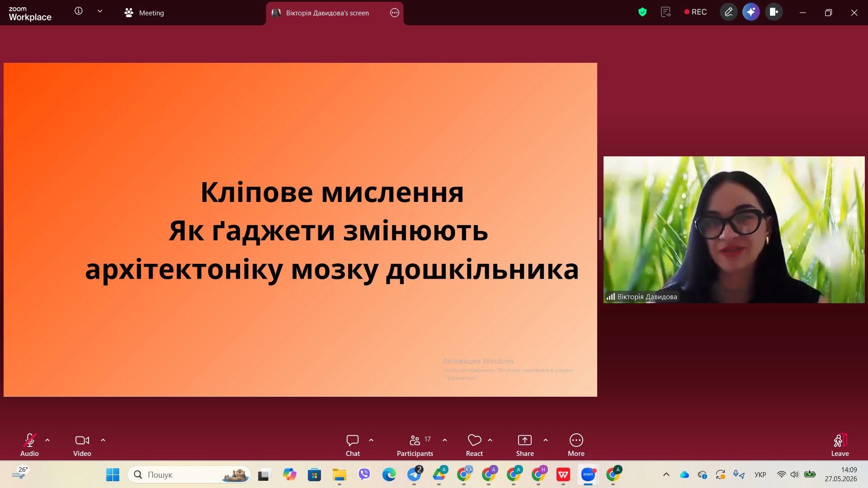
Task: Open audio options arrow next to Audio
Action: coord(47,440)
